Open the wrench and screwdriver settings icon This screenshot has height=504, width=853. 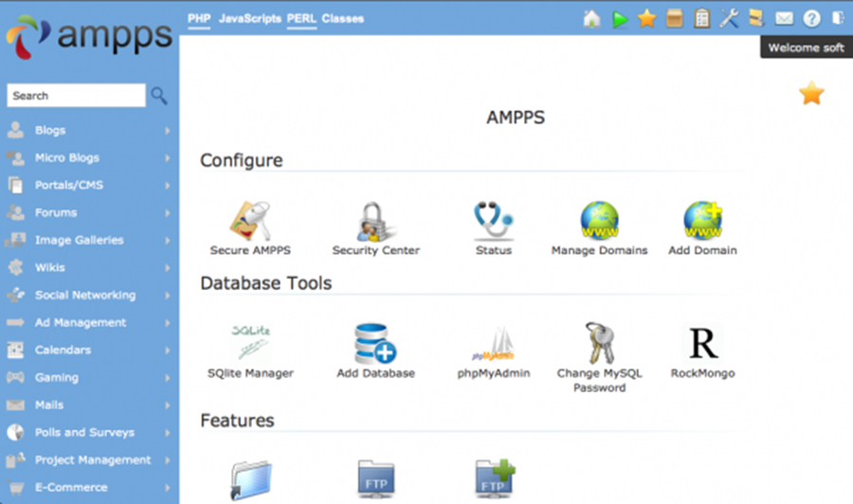pyautogui.click(x=729, y=19)
